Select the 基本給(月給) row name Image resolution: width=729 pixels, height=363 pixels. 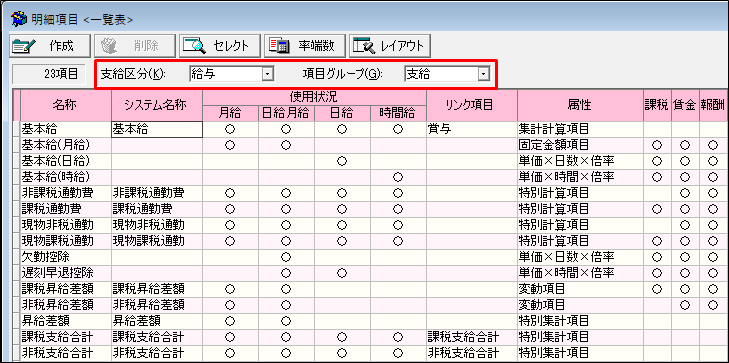[66, 145]
